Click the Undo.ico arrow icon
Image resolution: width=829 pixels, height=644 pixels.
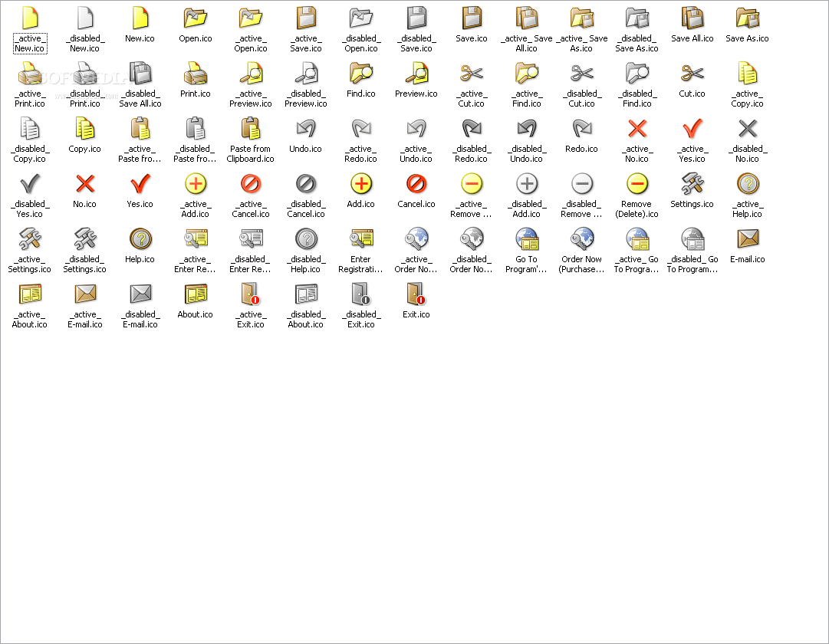pos(305,129)
